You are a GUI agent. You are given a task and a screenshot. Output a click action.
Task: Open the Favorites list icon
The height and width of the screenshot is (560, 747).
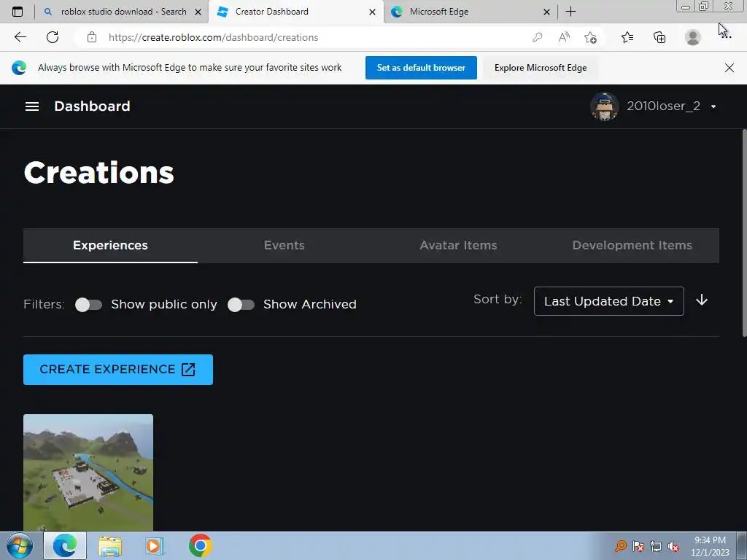627,37
